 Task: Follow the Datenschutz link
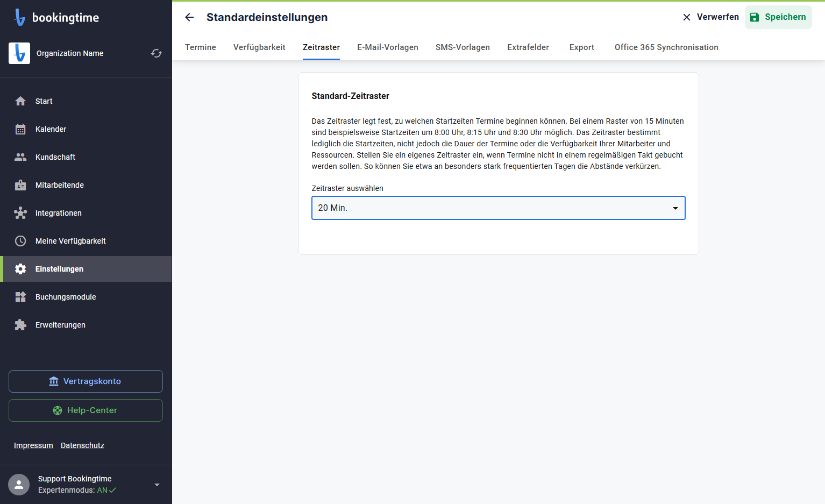(82, 445)
